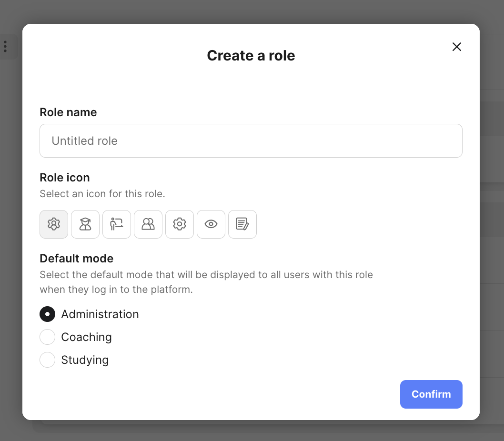Click the 'Administration' option label text
This screenshot has width=504, height=441.
(100, 314)
